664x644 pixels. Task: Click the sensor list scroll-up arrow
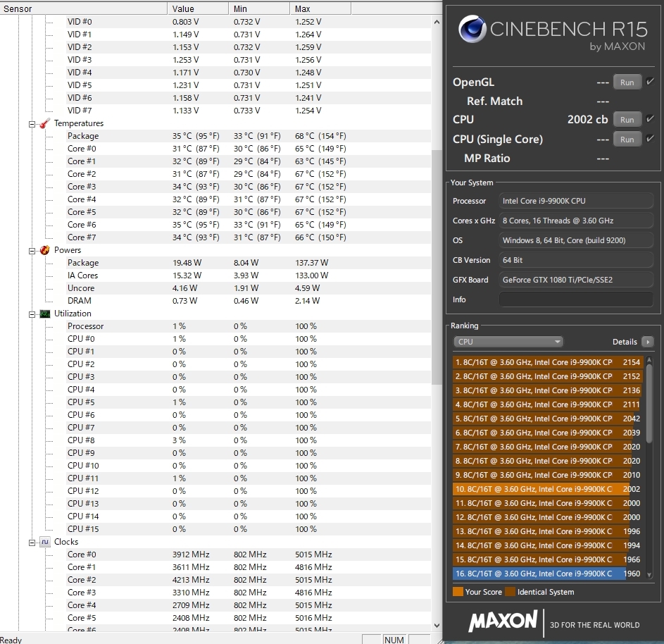437,22
